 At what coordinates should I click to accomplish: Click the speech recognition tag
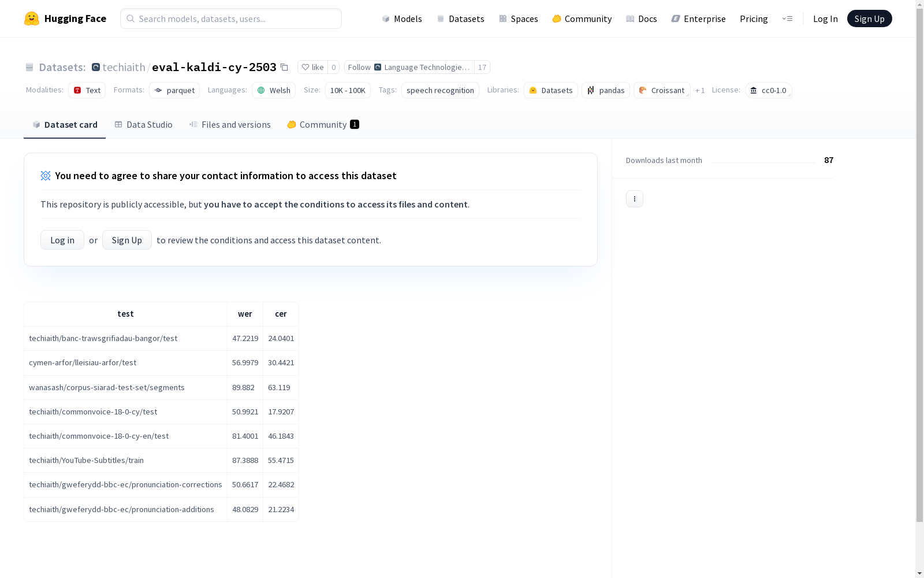click(x=440, y=90)
